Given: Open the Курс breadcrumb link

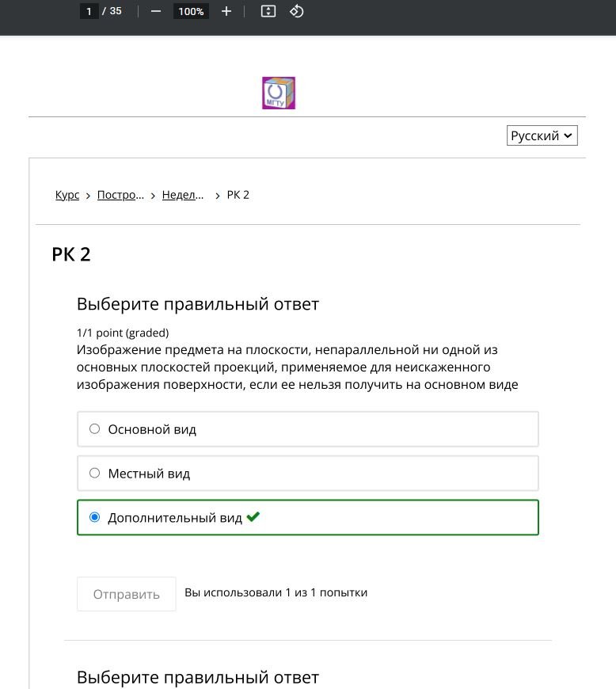Looking at the screenshot, I should point(67,195).
